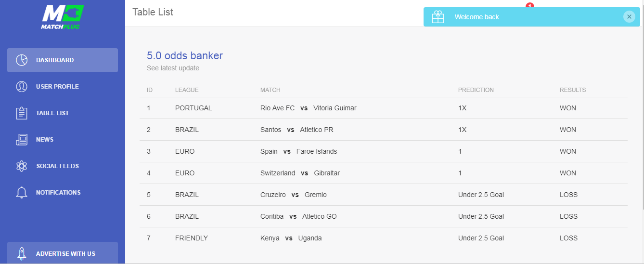Click the News newspaper icon
Viewport: 644px width, 264px height.
(22, 140)
